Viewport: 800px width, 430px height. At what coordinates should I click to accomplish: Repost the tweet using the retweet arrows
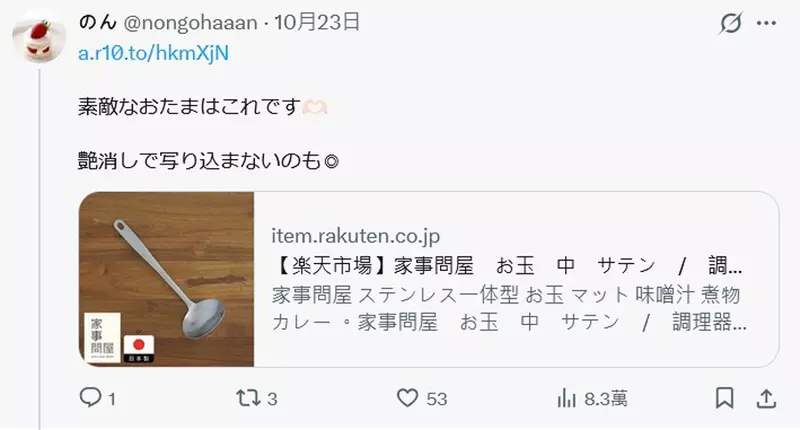[248, 398]
